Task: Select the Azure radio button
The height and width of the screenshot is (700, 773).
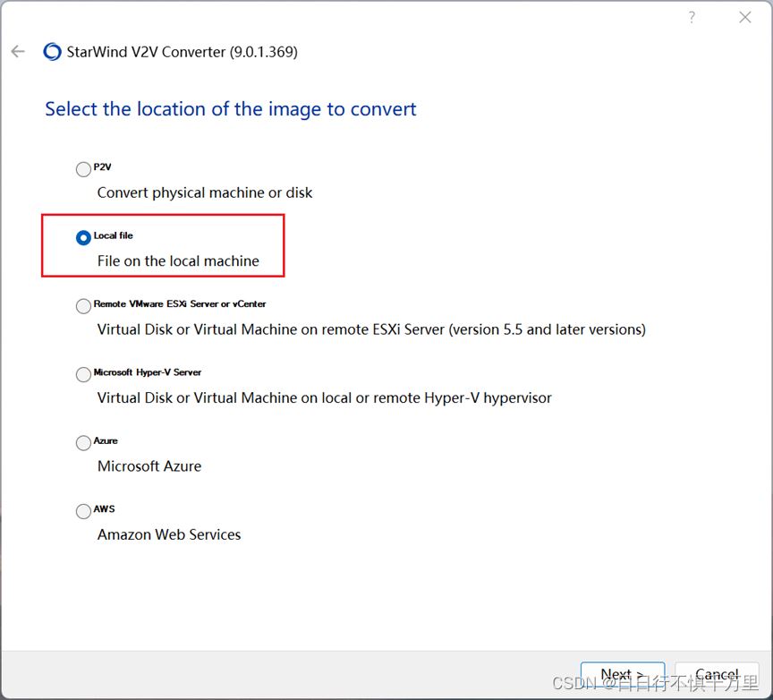Action: tap(83, 443)
